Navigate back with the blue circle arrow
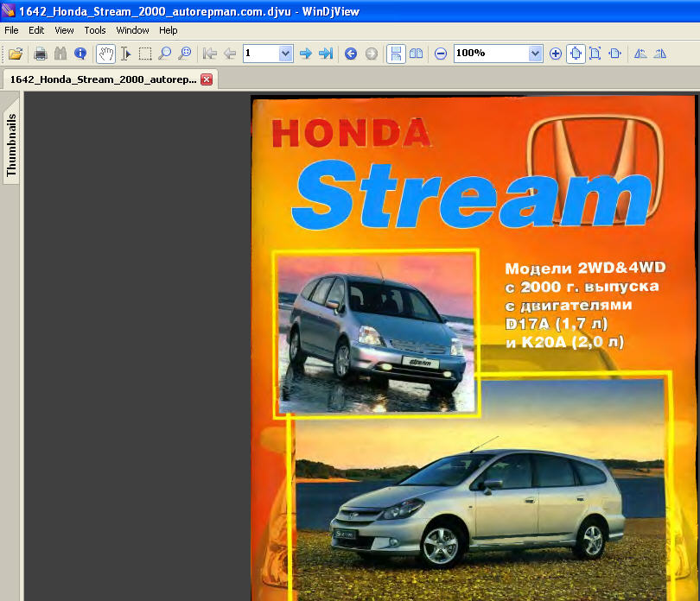The width and height of the screenshot is (700, 601). (351, 54)
